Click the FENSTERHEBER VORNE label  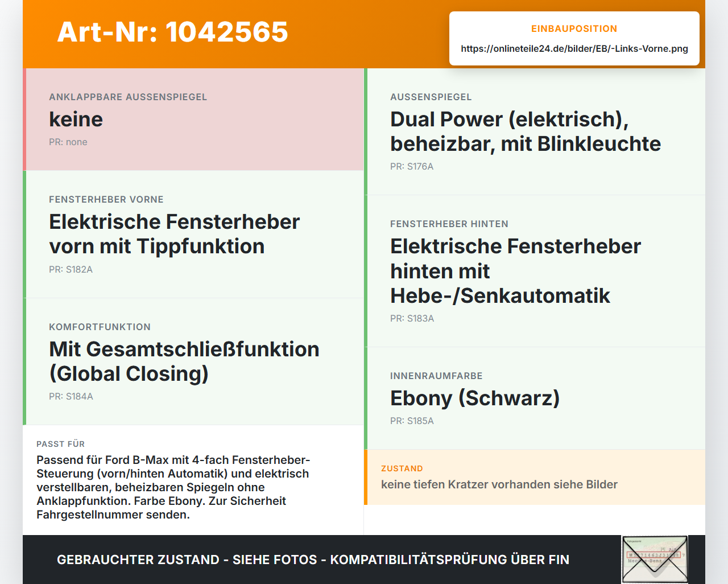[x=106, y=199]
